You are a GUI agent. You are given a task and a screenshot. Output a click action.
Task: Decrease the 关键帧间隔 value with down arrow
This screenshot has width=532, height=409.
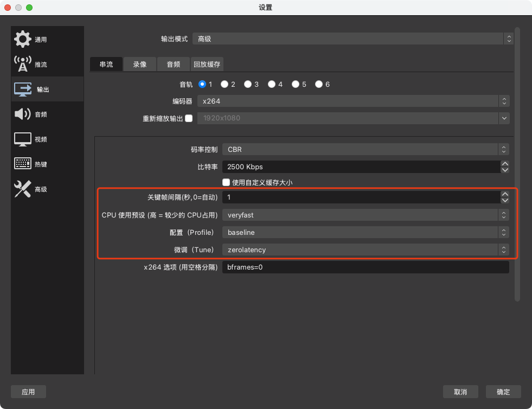pyautogui.click(x=505, y=200)
